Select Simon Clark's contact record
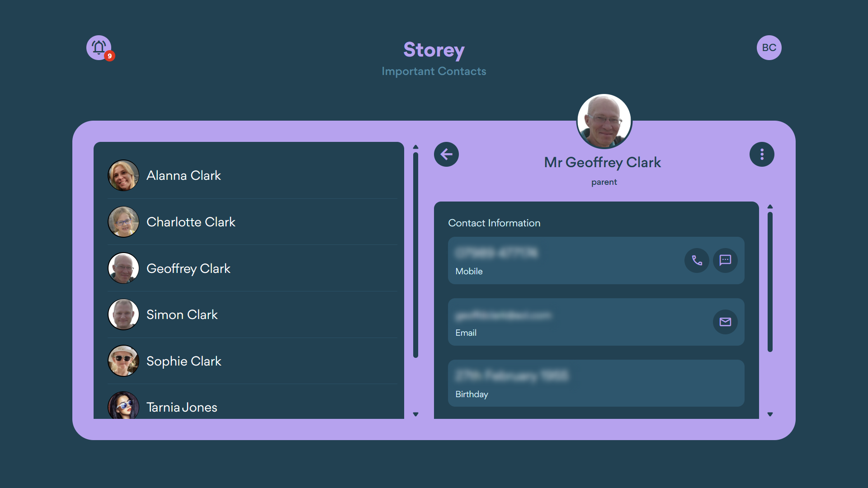The height and width of the screenshot is (488, 868). [x=182, y=314]
